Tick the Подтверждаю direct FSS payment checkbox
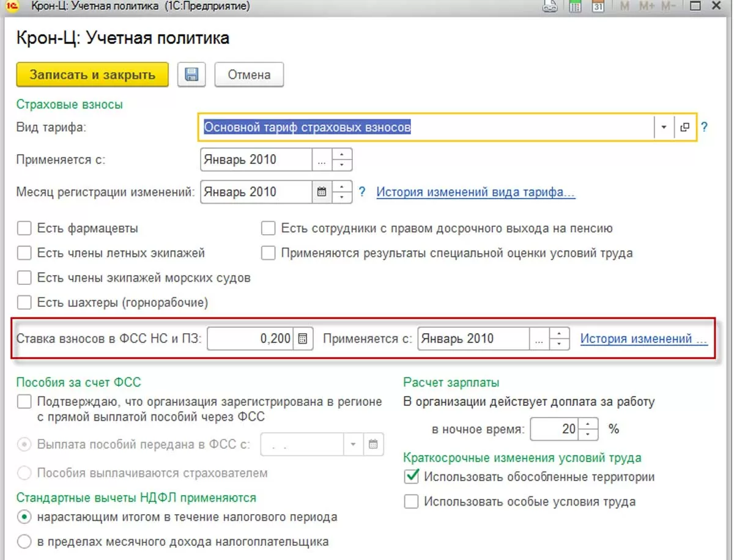Screen dimensions: 734x560 (24, 402)
